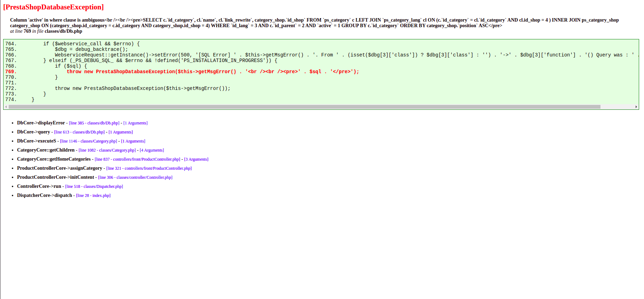Click the initContent line 306 Controller.php link
644x299 pixels.
(135, 177)
